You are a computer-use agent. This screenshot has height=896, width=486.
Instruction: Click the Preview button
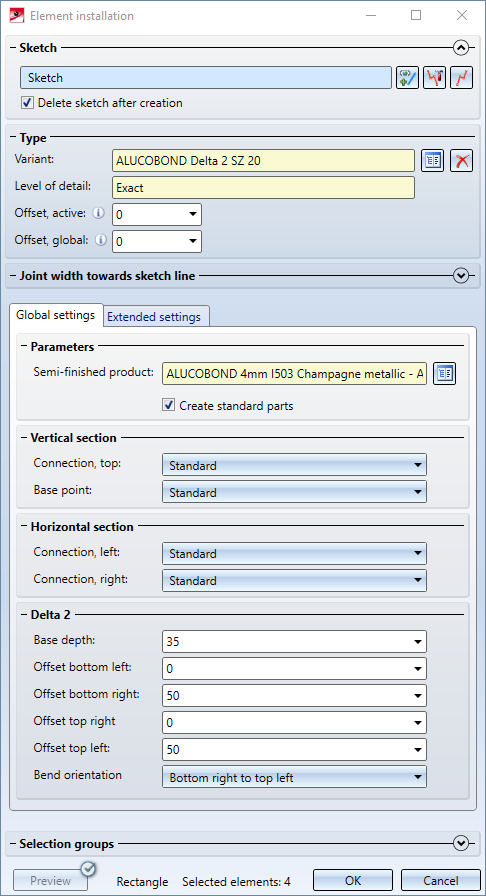click(x=50, y=881)
